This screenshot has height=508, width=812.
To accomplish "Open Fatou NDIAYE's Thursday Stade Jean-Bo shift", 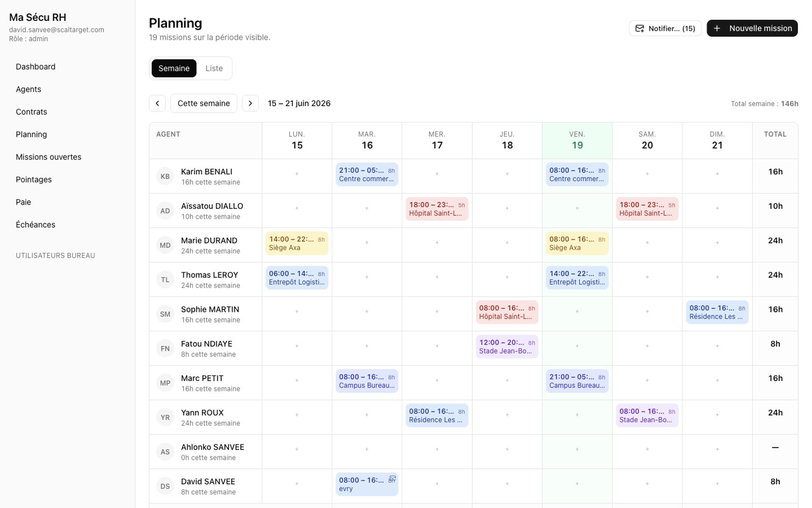I will [507, 346].
